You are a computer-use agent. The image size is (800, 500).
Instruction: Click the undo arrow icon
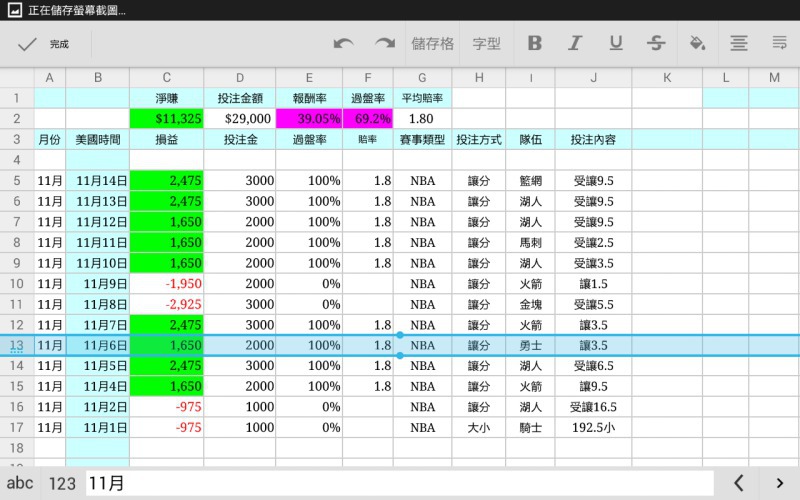[343, 44]
